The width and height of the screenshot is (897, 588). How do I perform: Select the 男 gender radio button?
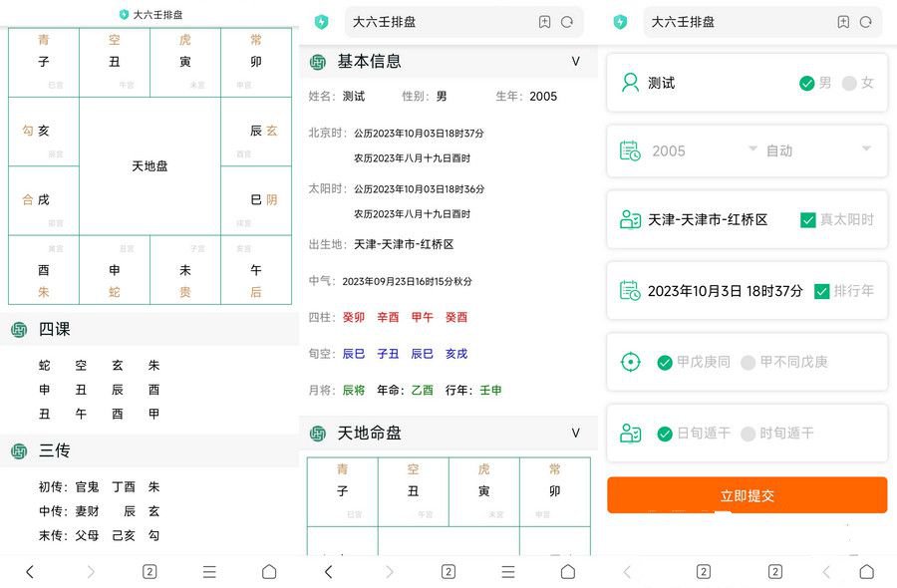pos(808,84)
